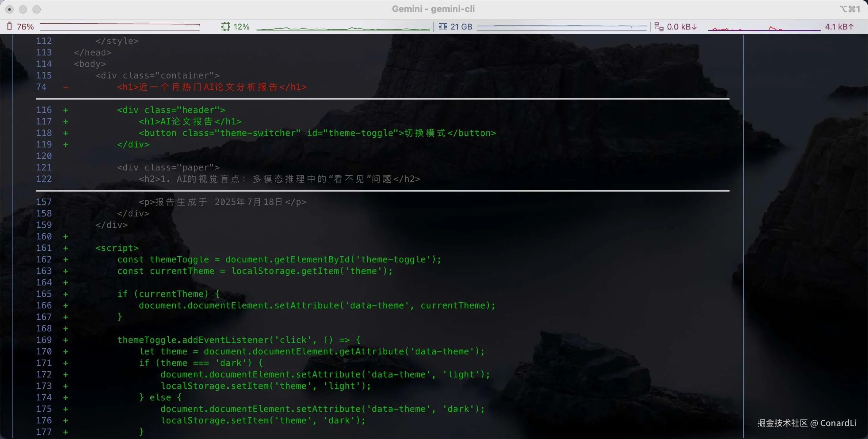
Task: Click the green plus marker on line 116
Action: pos(66,110)
